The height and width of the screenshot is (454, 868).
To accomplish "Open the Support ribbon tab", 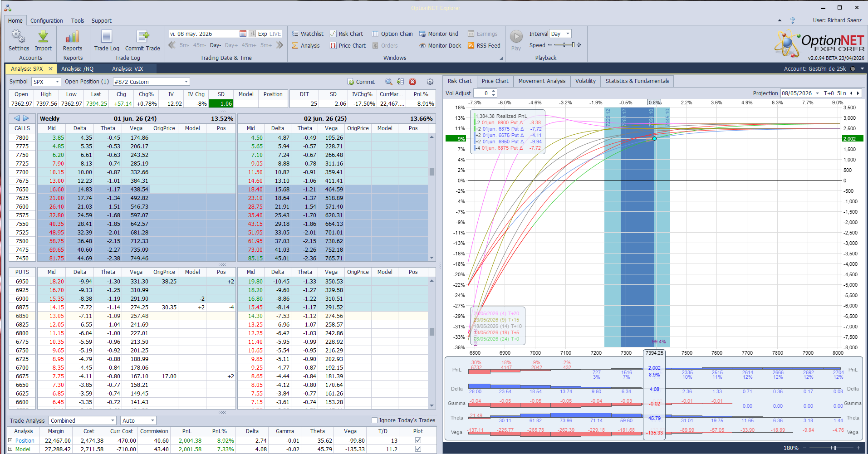I will coord(102,20).
